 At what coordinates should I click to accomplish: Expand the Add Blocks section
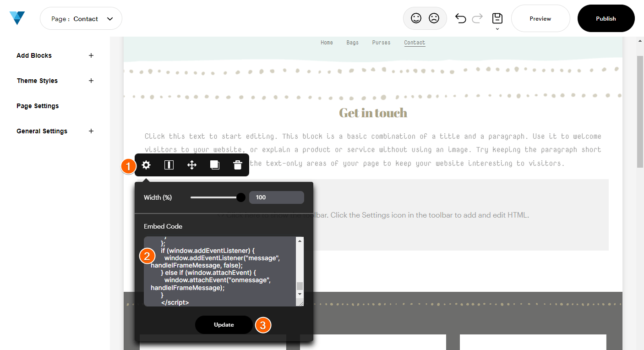(x=91, y=55)
